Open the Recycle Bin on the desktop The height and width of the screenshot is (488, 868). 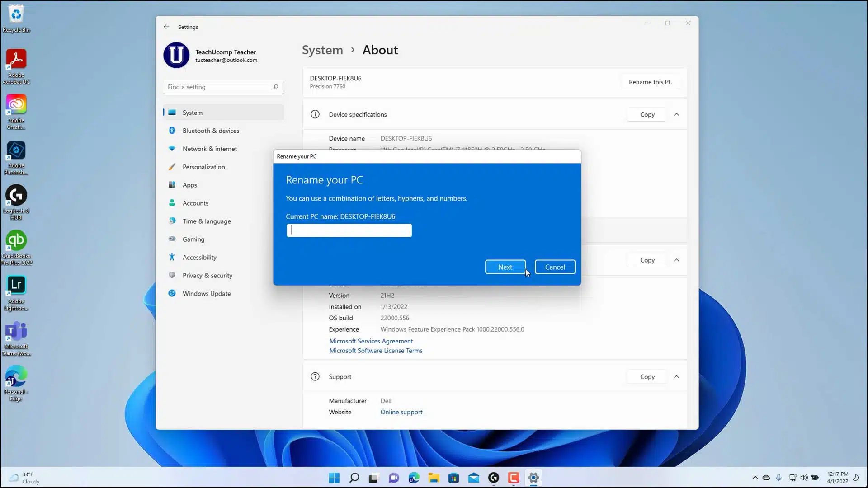click(16, 13)
